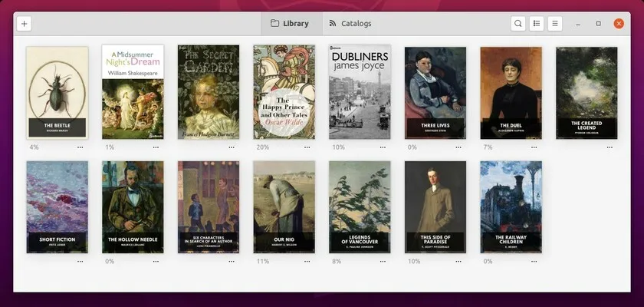Minimize the library window
This screenshot has width=644, height=307.
pyautogui.click(x=578, y=24)
